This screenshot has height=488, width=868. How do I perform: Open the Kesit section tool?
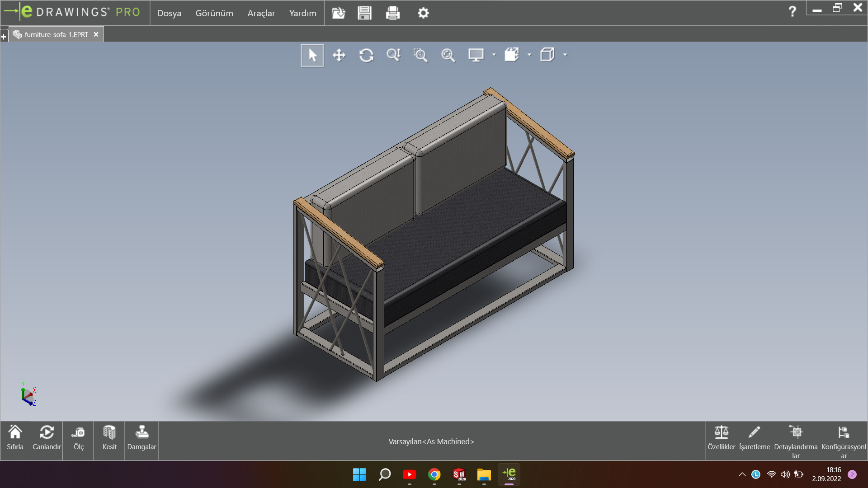[x=109, y=438]
